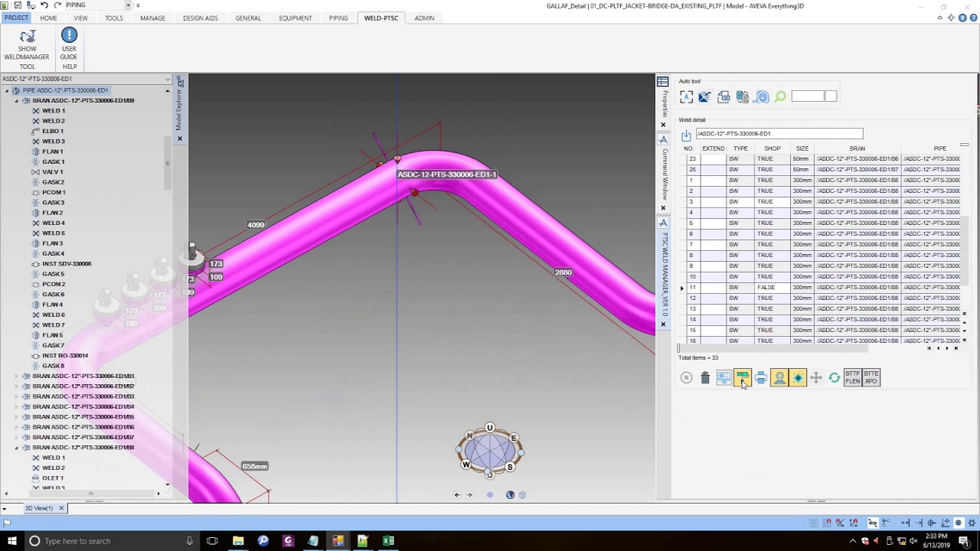
Task: Click the green refresh arrows icon
Action: coord(835,378)
